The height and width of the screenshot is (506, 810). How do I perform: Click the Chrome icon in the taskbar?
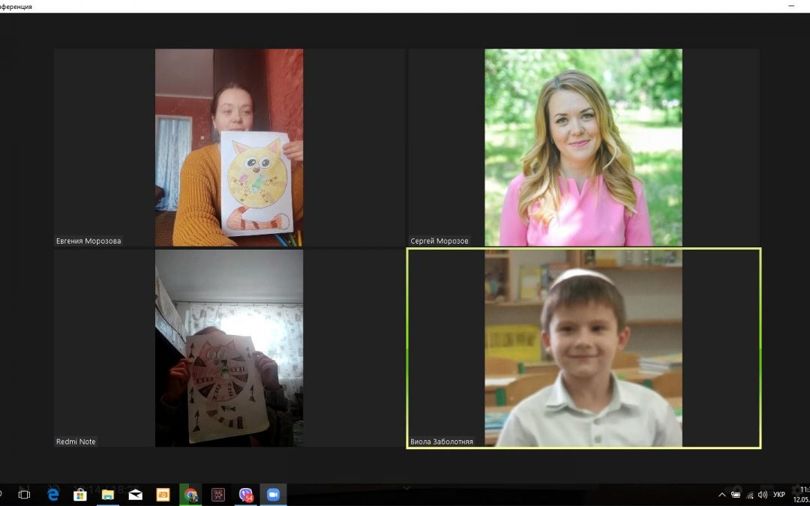(x=190, y=494)
